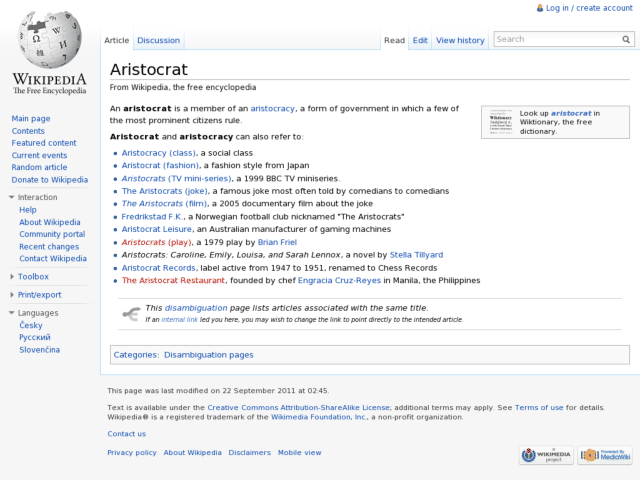Click the search magnifier icon
This screenshot has width=640, height=480.
click(x=626, y=40)
